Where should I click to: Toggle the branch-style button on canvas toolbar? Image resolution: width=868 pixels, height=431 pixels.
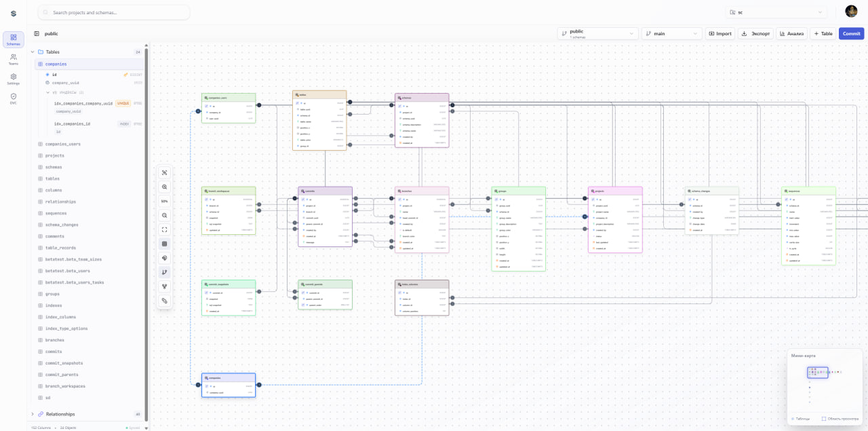point(164,272)
